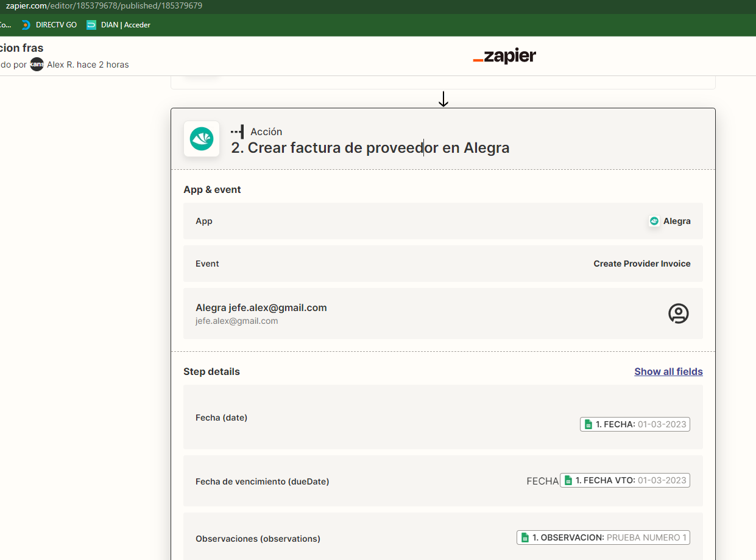Click the Fecha (date) field label
The height and width of the screenshot is (560, 756).
(221, 418)
